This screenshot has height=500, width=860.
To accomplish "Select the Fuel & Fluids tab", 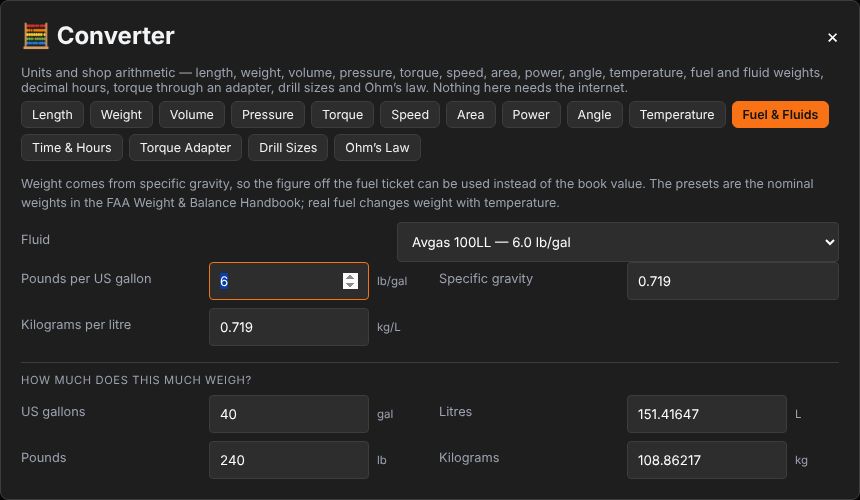I will (x=780, y=115).
